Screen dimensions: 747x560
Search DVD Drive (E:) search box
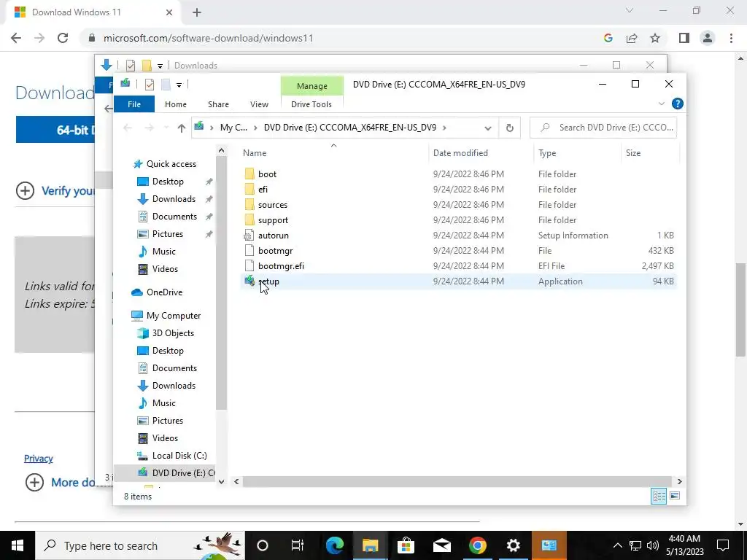point(603,128)
